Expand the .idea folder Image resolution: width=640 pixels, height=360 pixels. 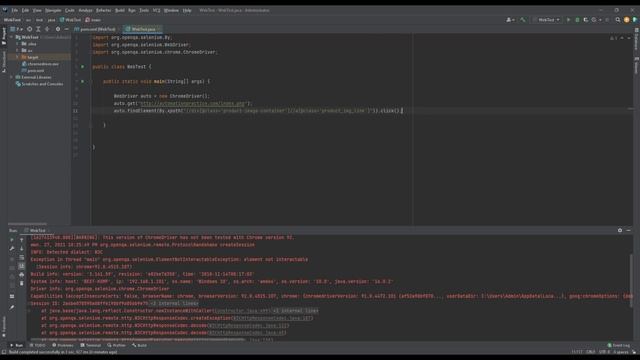coord(18,44)
